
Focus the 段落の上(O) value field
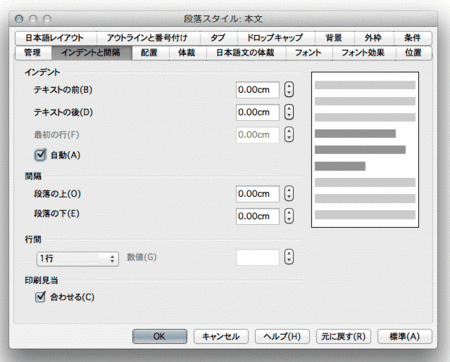coord(258,194)
